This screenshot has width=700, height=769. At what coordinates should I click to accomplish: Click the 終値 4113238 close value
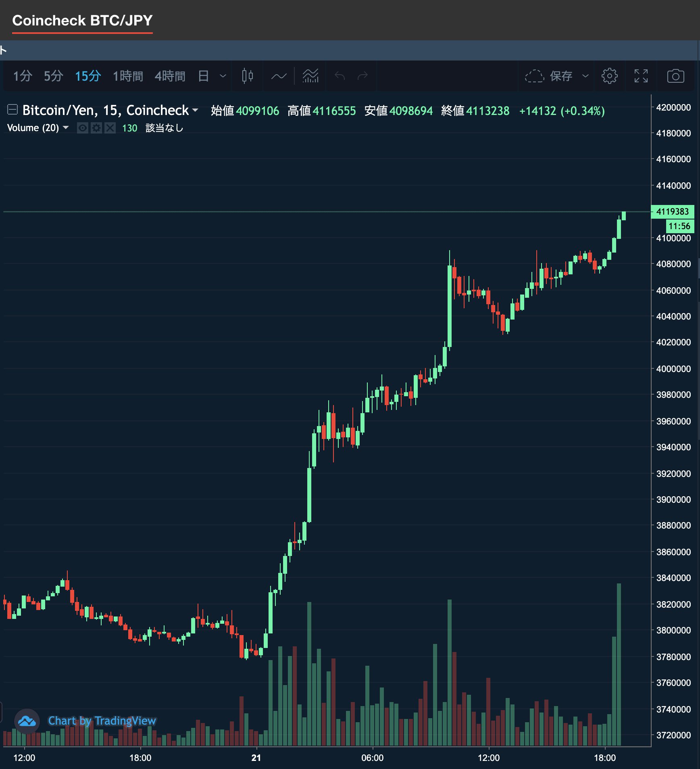pos(475,111)
